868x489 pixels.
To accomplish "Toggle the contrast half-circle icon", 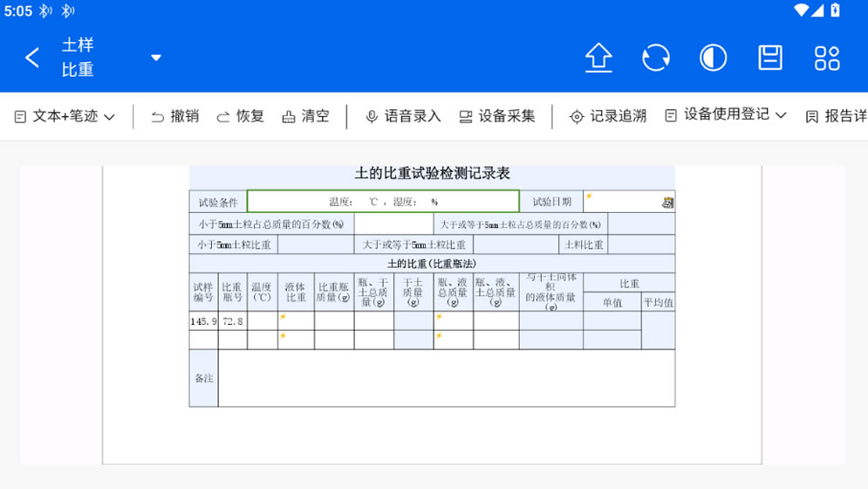I will coord(714,58).
